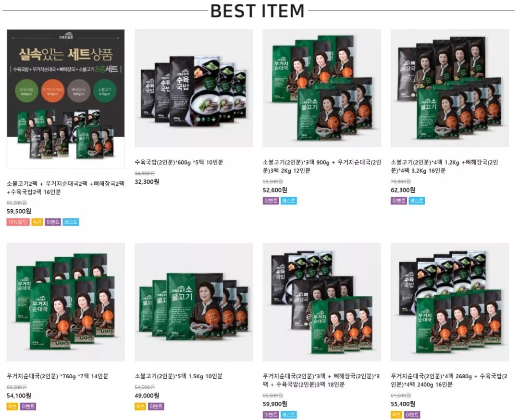
Task: Click the 소불고기 3팩 + 우거지순대국 product image
Action: pos(321,88)
